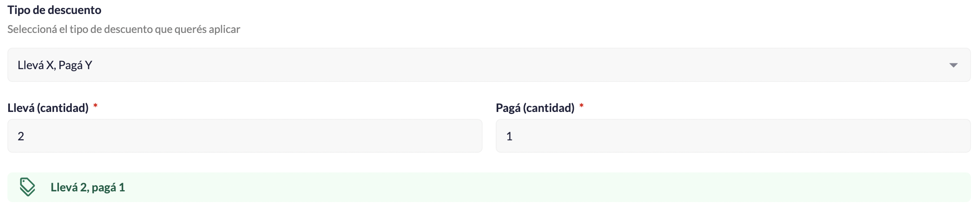Click the "Llevá 2, pagá 1" summary text
Viewport: 980px width, 214px height.
88,187
